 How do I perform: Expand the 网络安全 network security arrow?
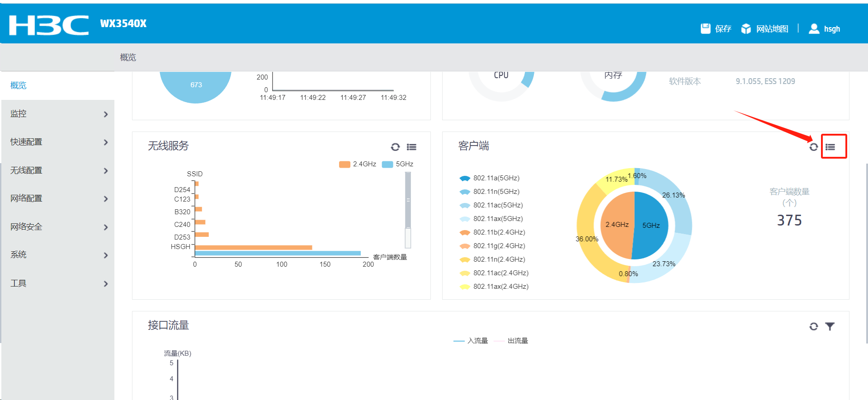[x=106, y=227]
